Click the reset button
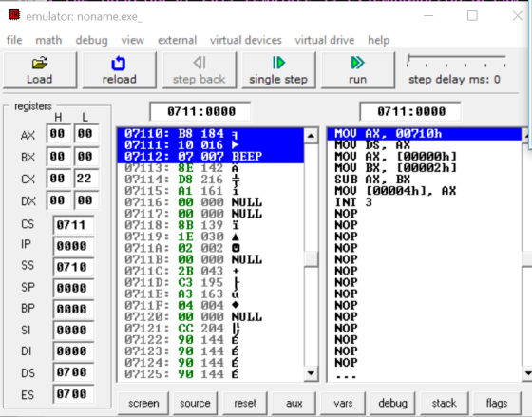The image size is (532, 417). click(245, 403)
